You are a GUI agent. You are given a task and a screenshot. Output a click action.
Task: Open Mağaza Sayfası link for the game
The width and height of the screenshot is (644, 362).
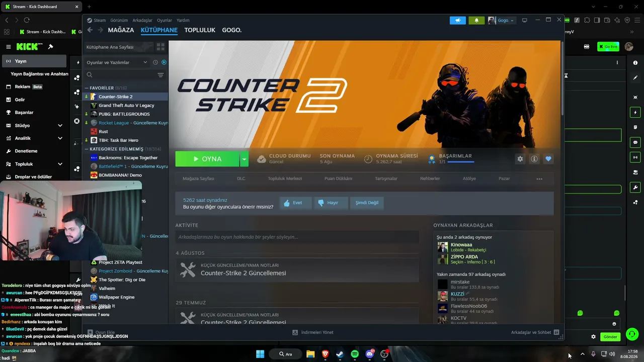(x=198, y=178)
